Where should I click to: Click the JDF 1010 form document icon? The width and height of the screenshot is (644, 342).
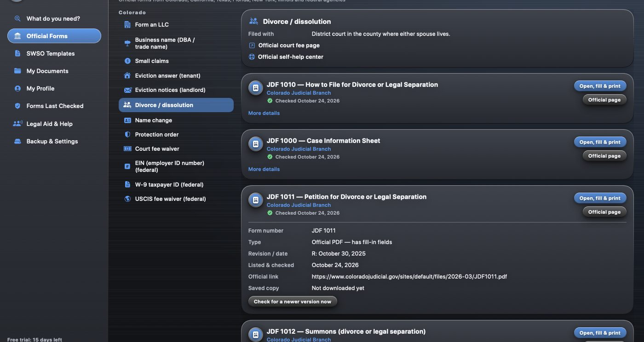pos(256,88)
